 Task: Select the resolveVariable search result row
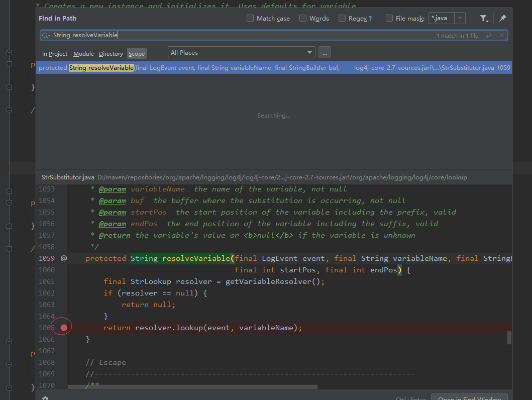(x=274, y=67)
